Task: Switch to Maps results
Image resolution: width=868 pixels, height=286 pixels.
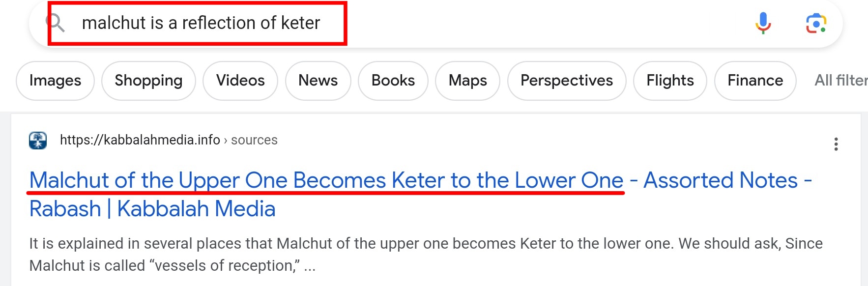Action: pos(467,81)
